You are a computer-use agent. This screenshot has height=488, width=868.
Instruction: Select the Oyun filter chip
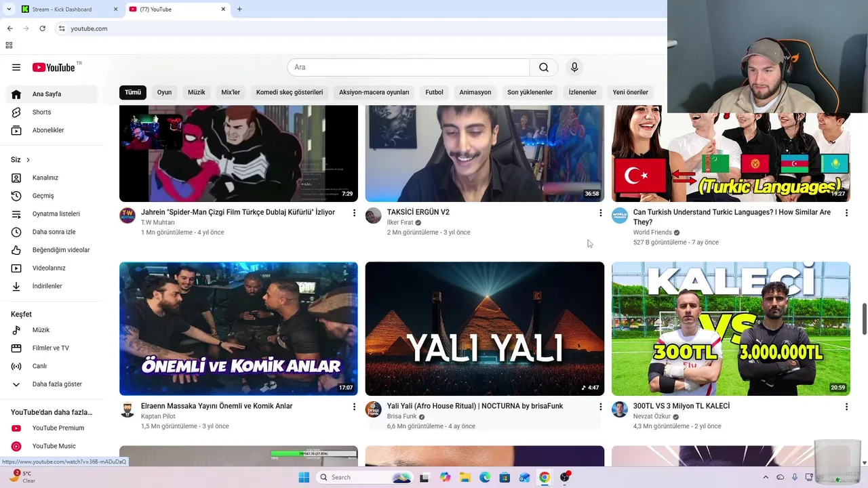pos(164,92)
